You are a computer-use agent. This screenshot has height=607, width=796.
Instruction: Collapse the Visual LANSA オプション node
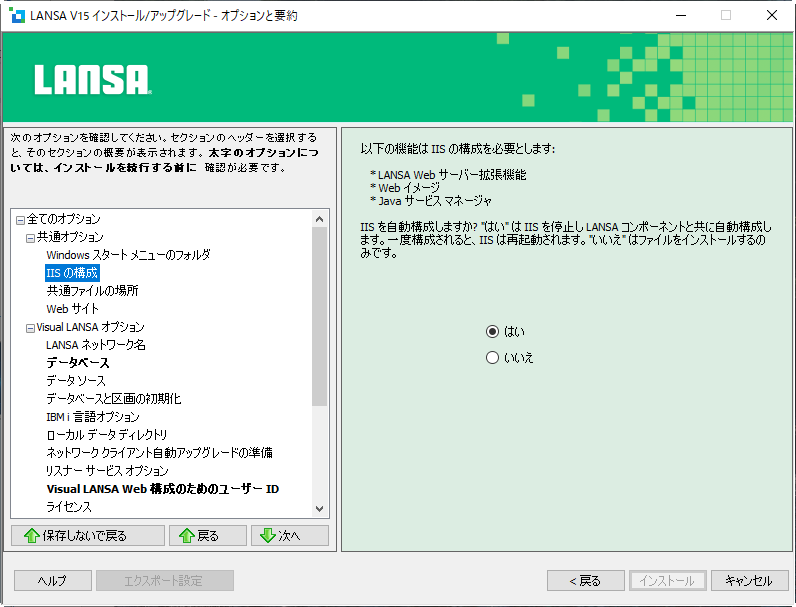[30, 328]
